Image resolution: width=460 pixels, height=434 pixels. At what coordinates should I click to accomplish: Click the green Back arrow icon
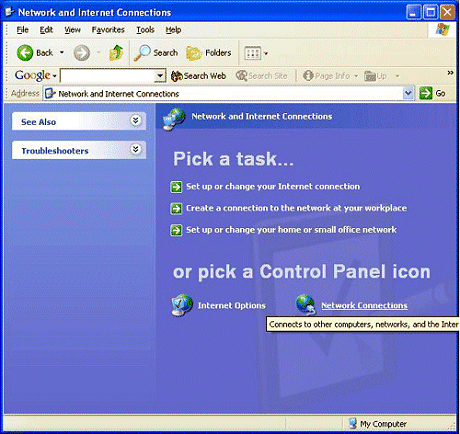click(25, 53)
